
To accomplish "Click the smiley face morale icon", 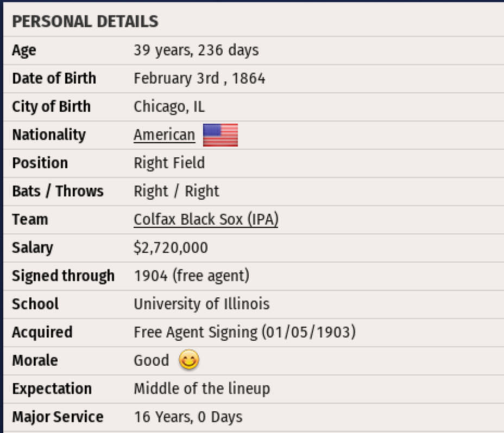I will point(188,360).
